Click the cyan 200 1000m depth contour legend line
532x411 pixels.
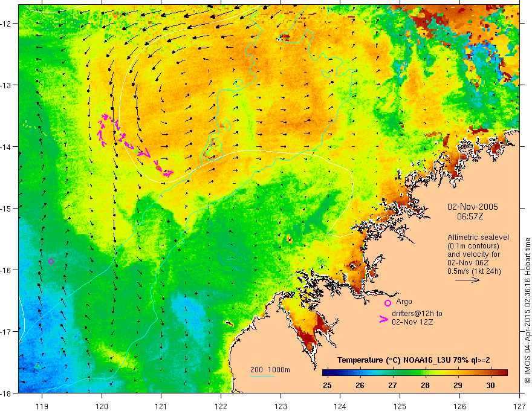[262, 376]
